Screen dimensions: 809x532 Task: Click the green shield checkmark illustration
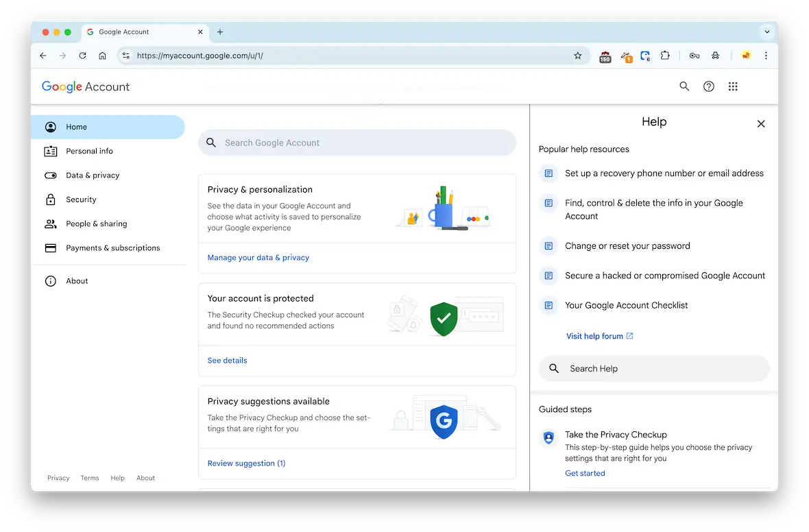click(x=444, y=319)
